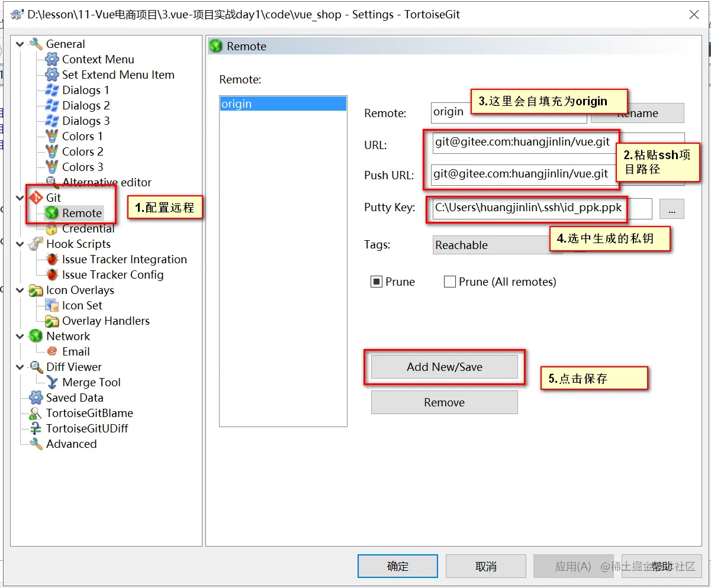This screenshot has height=588, width=711.
Task: Click the Icon Set icon
Action: point(52,305)
